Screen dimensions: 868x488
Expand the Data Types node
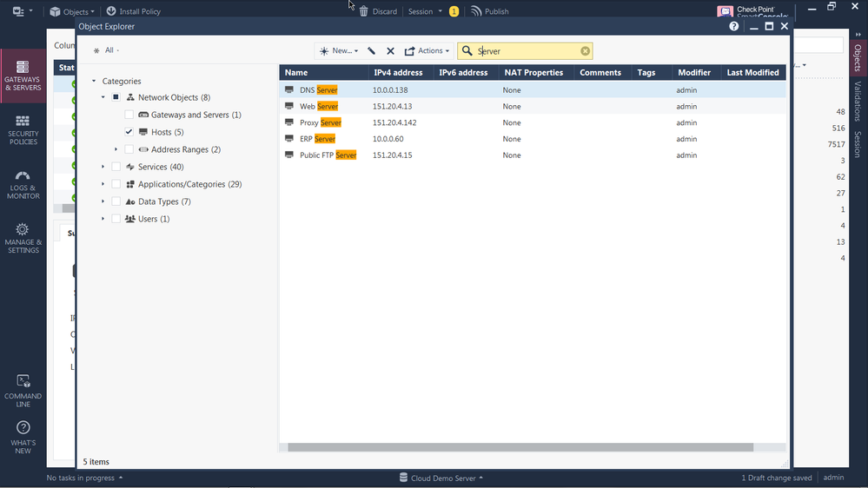coord(103,201)
